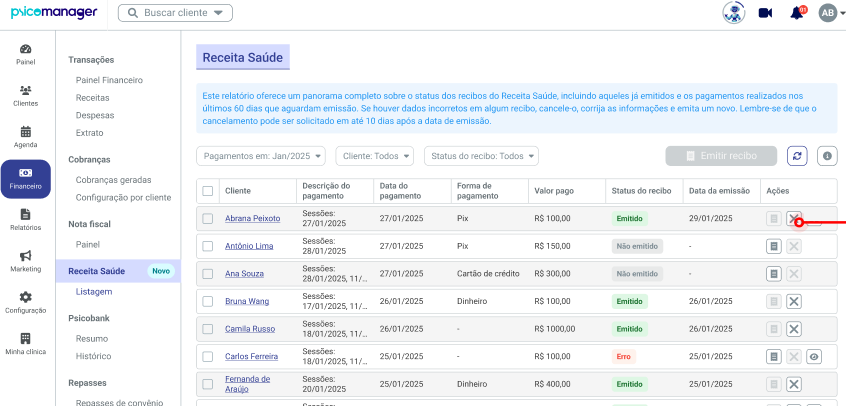
Task: Click the information icon button
Action: coord(827,156)
